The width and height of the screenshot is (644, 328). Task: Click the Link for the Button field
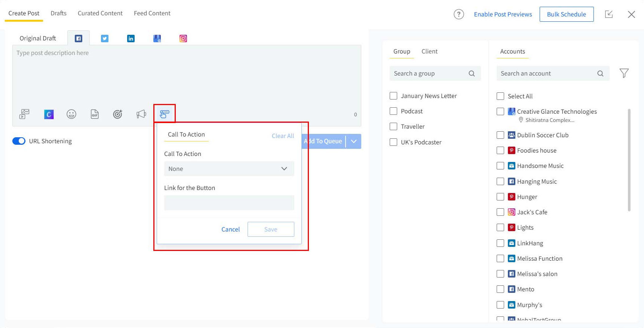pyautogui.click(x=229, y=203)
